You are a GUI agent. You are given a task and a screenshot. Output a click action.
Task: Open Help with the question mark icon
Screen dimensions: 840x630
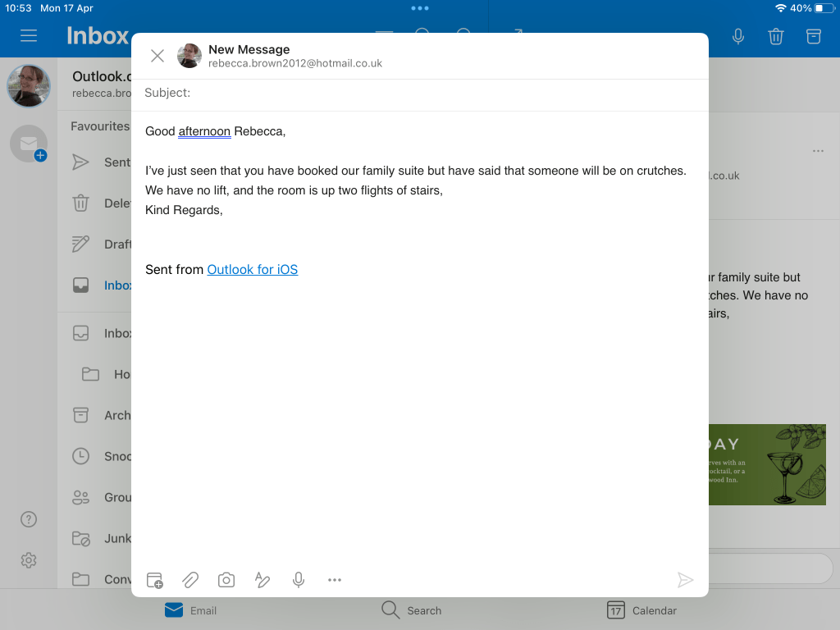pos(29,519)
